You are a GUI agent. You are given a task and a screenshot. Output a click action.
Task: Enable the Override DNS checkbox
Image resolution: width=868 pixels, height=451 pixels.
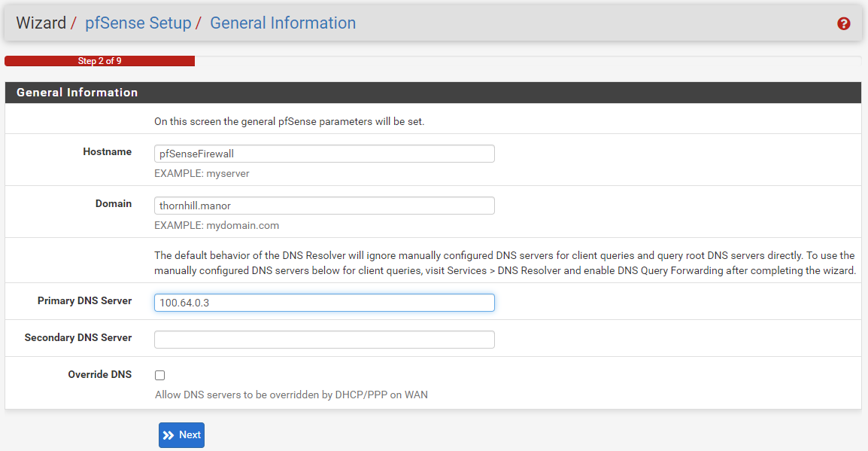(x=160, y=375)
